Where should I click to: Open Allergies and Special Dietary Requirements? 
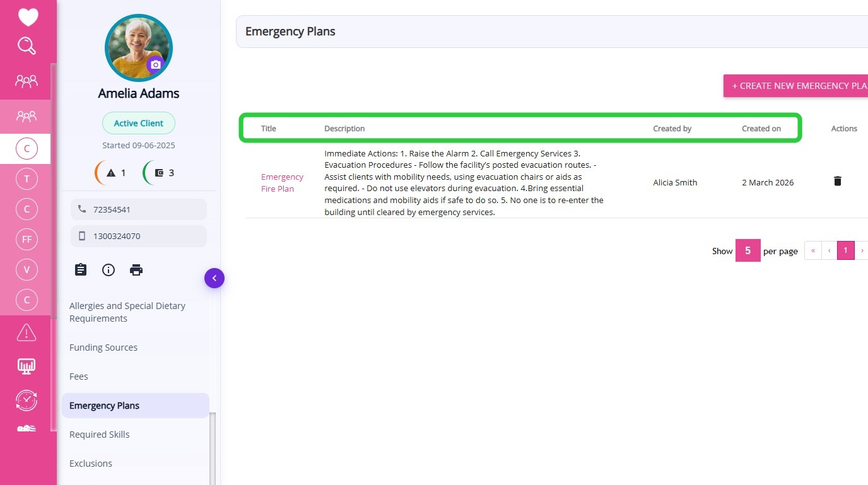point(127,312)
